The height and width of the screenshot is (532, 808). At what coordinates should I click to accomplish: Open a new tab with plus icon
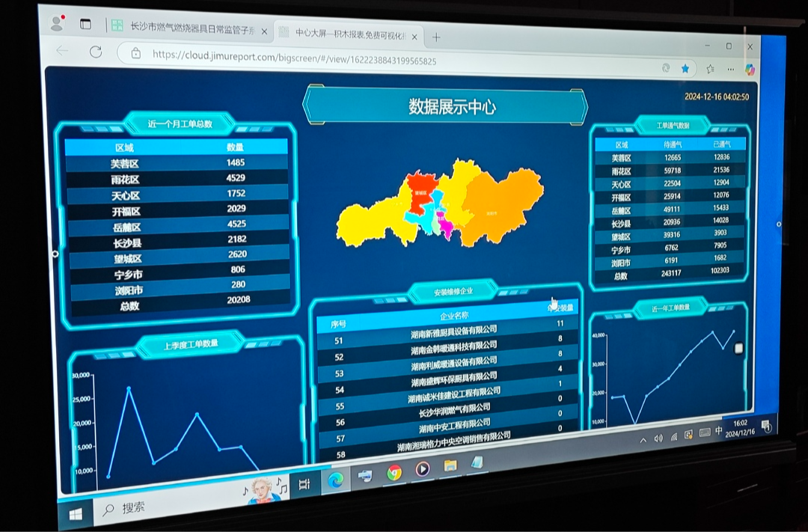[436, 37]
